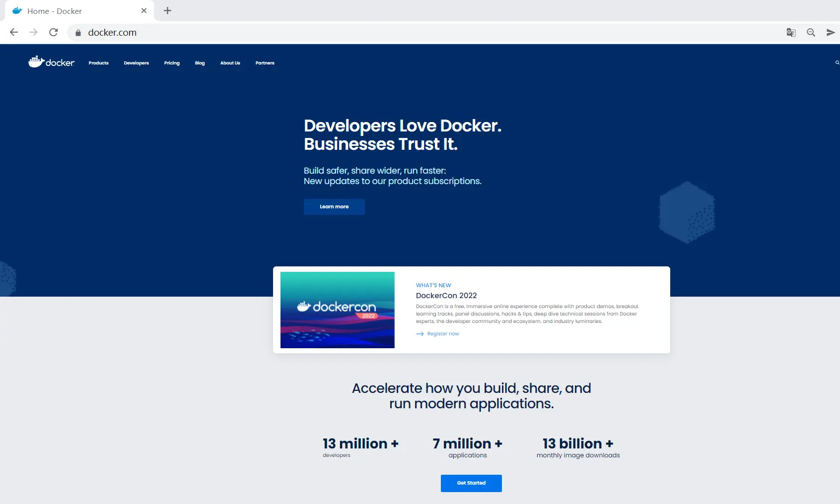This screenshot has height=504, width=840.
Task: Click the arrow icon beside Register now
Action: click(x=420, y=334)
